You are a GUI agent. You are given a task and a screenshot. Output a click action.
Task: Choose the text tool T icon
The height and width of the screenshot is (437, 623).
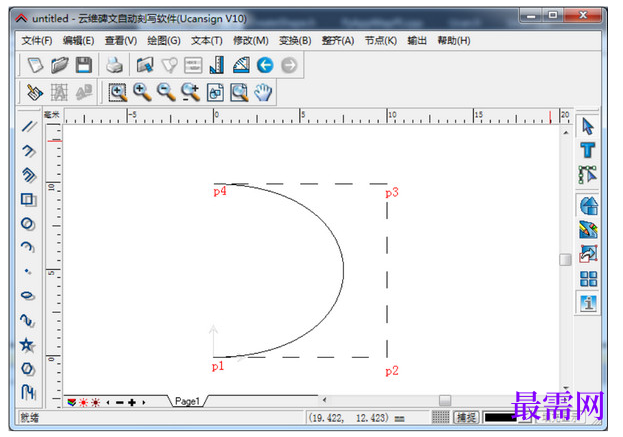(588, 151)
